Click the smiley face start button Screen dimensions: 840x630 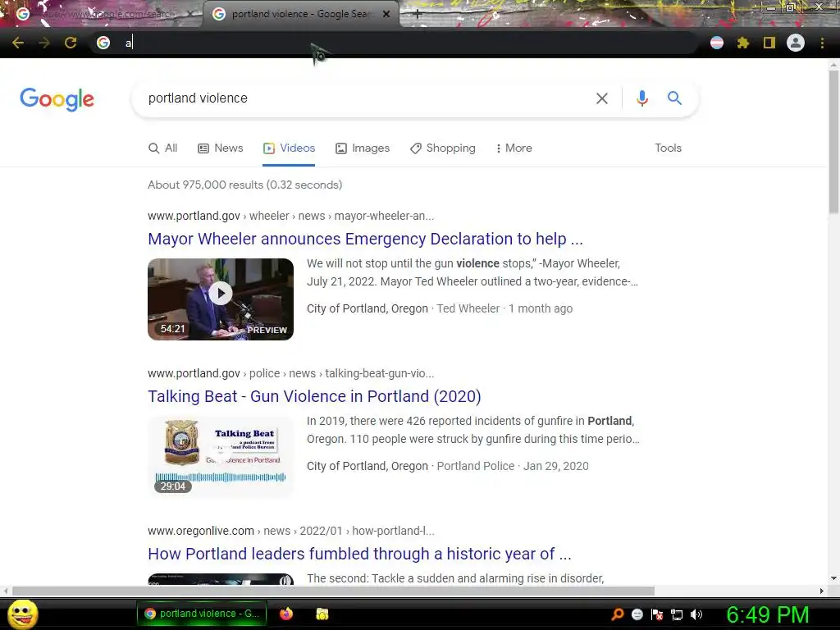click(23, 614)
